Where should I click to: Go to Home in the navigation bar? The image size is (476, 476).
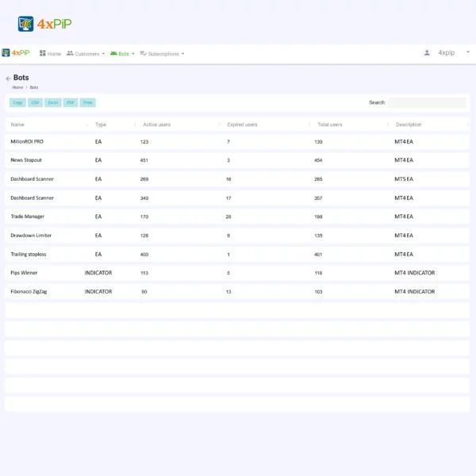(54, 54)
